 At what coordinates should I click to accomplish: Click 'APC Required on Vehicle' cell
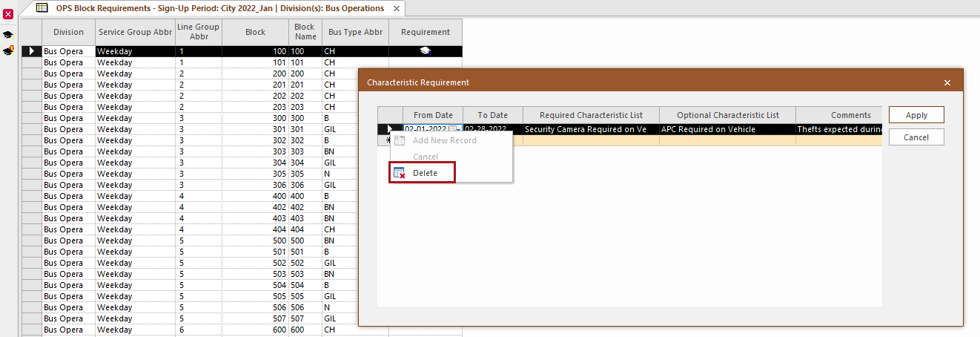726,129
